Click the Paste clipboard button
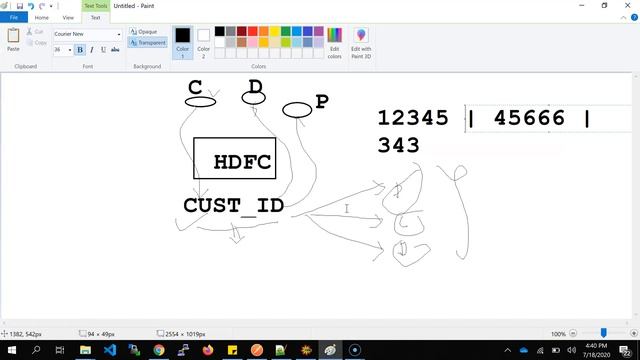The height and width of the screenshot is (360, 640). (x=13, y=40)
